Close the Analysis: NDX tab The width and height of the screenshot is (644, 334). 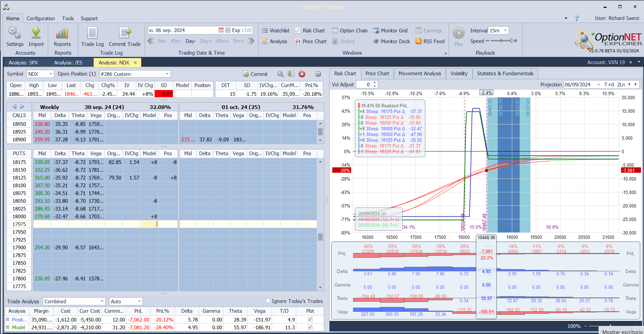tap(135, 63)
